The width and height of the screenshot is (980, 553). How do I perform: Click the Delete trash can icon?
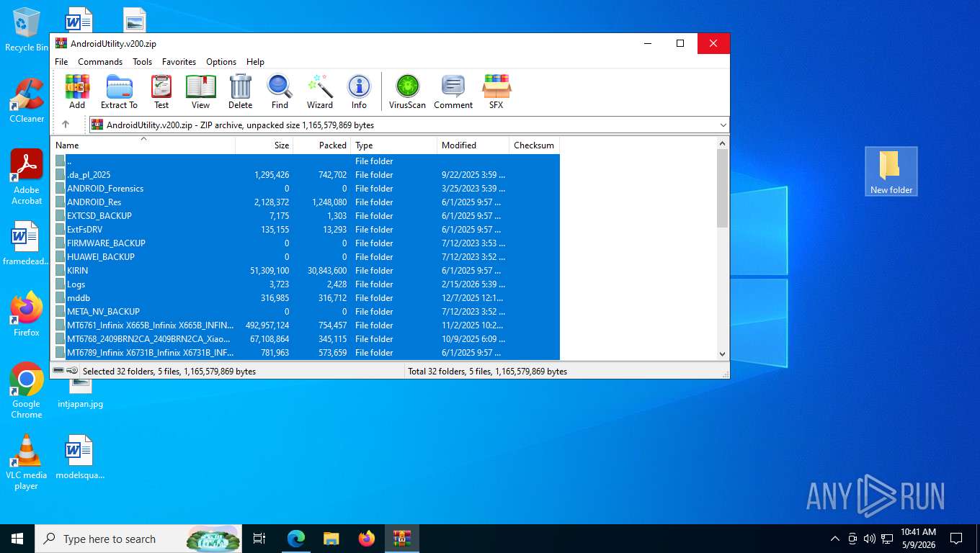pos(241,91)
